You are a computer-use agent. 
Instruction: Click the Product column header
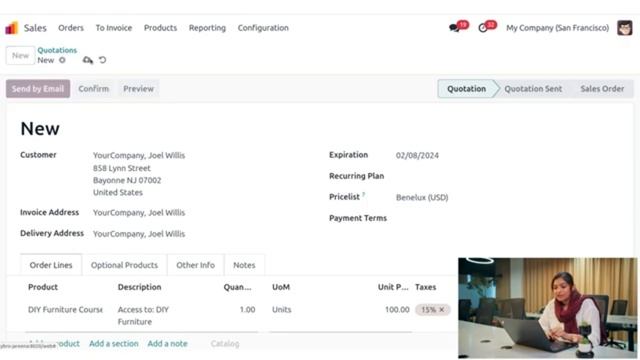click(43, 287)
